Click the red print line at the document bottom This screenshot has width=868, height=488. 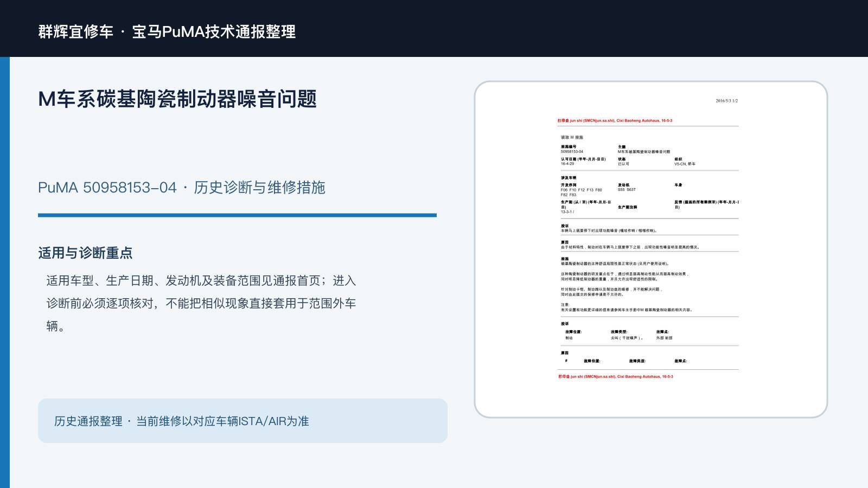coord(616,376)
